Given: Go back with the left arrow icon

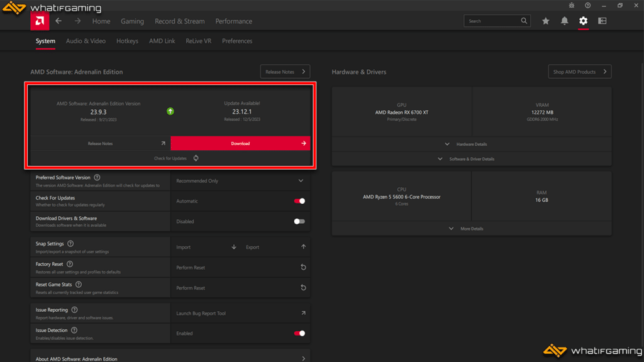Looking at the screenshot, I should (x=58, y=21).
